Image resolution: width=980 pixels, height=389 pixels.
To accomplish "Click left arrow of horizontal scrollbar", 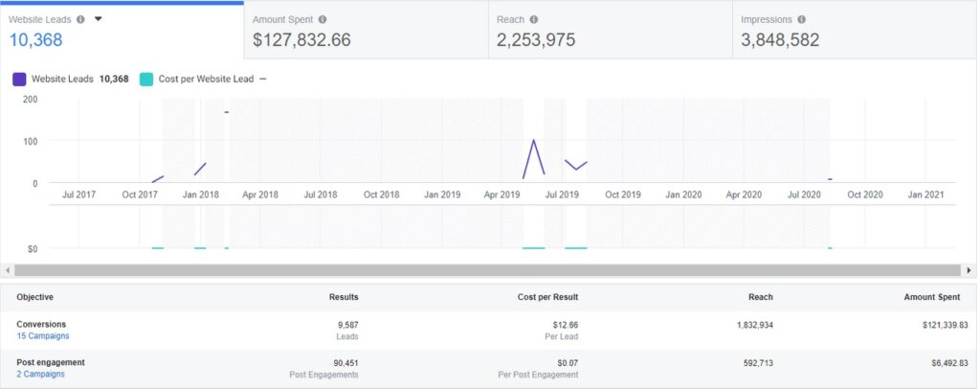I will pos(7,270).
